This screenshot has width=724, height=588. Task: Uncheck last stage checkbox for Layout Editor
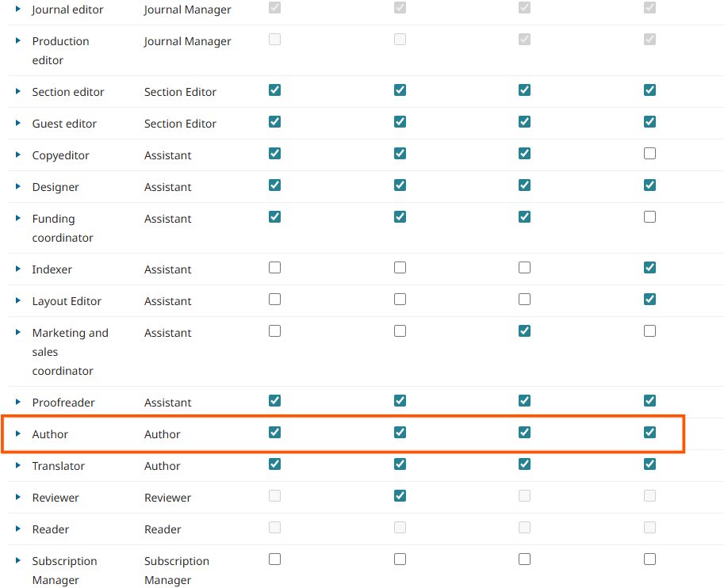tap(649, 299)
